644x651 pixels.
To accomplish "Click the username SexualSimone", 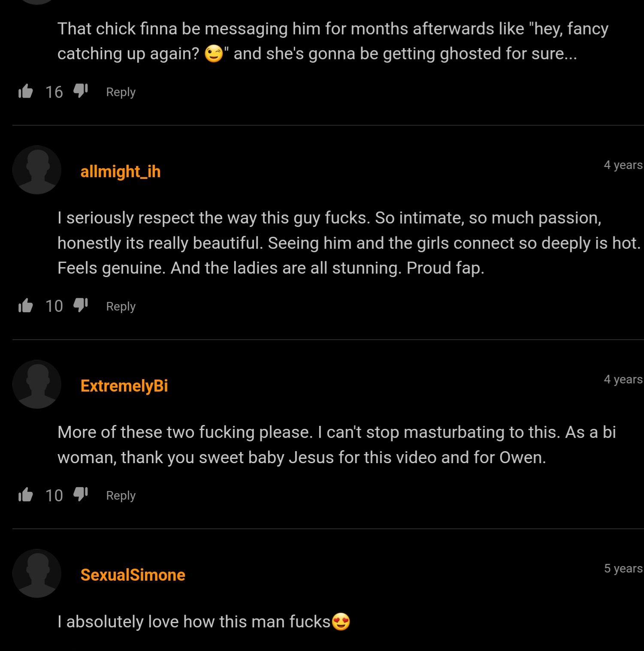I will (132, 574).
